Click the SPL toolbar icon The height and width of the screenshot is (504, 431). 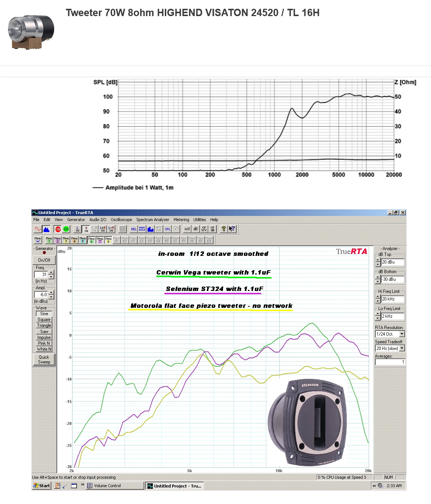167,229
